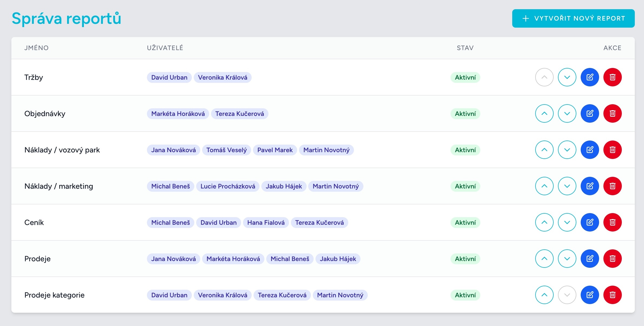Move Náklady / vozový park up
Image resolution: width=644 pixels, height=326 pixels.
pyautogui.click(x=544, y=150)
